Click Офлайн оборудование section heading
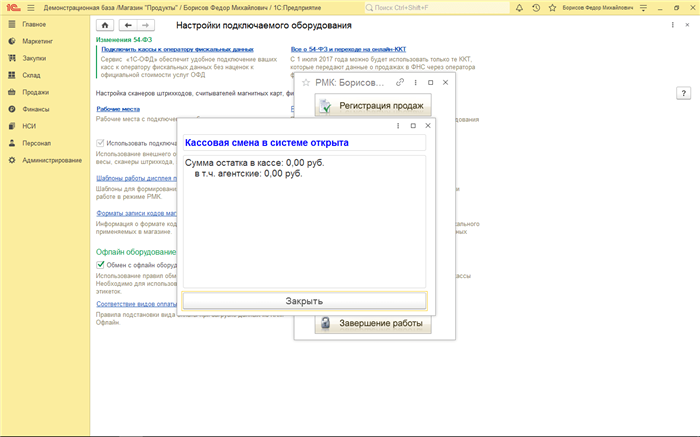The width and height of the screenshot is (700, 437). (136, 252)
